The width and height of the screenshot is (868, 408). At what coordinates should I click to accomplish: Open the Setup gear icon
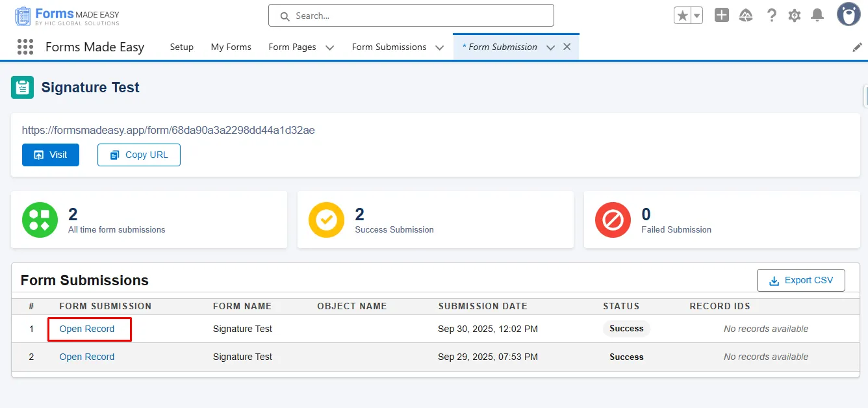tap(794, 16)
